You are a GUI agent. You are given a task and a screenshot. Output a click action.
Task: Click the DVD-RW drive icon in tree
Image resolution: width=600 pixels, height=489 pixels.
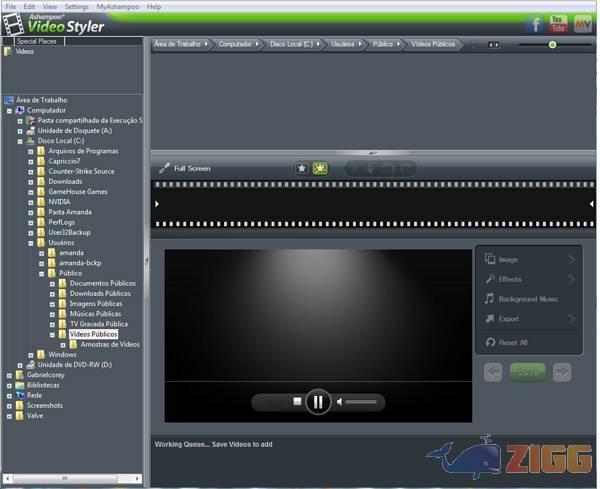pyautogui.click(x=30, y=365)
